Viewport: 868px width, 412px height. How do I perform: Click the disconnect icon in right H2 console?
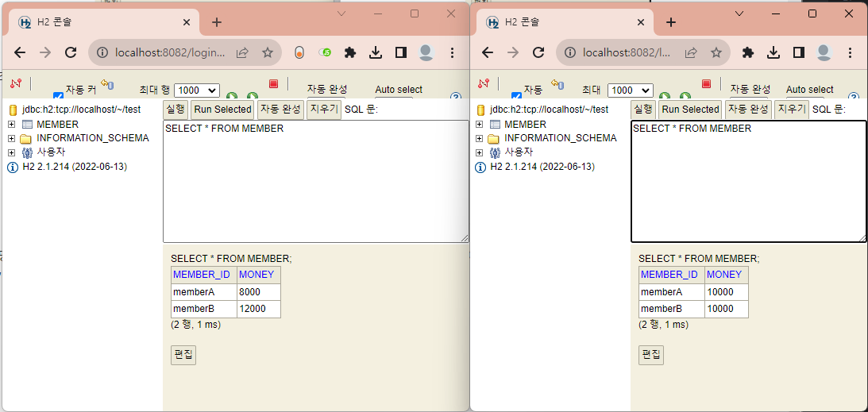(484, 83)
